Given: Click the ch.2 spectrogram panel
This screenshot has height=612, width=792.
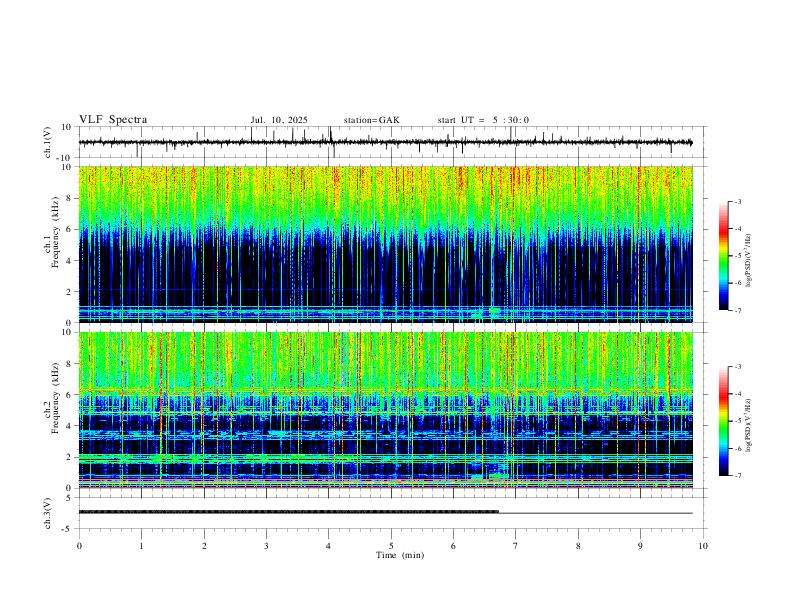Looking at the screenshot, I should click(x=385, y=410).
